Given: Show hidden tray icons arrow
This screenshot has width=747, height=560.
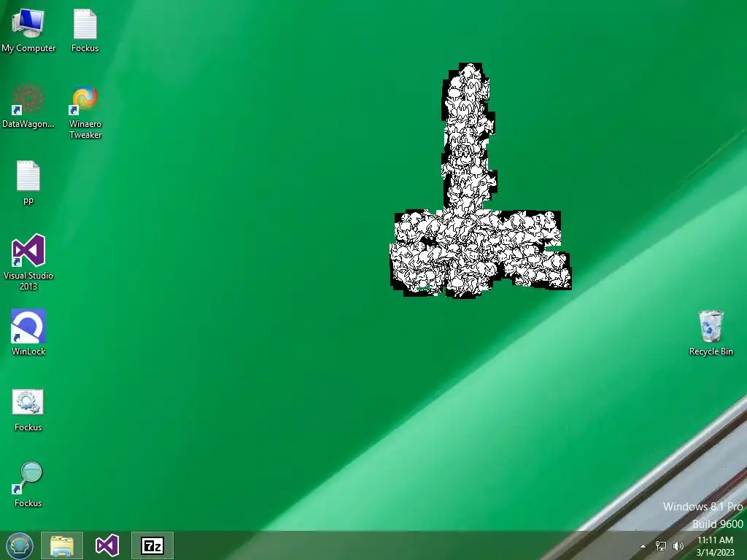Looking at the screenshot, I should click(x=643, y=546).
